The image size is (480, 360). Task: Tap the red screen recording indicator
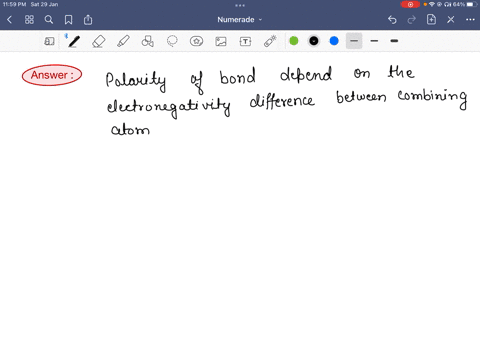[410, 4]
